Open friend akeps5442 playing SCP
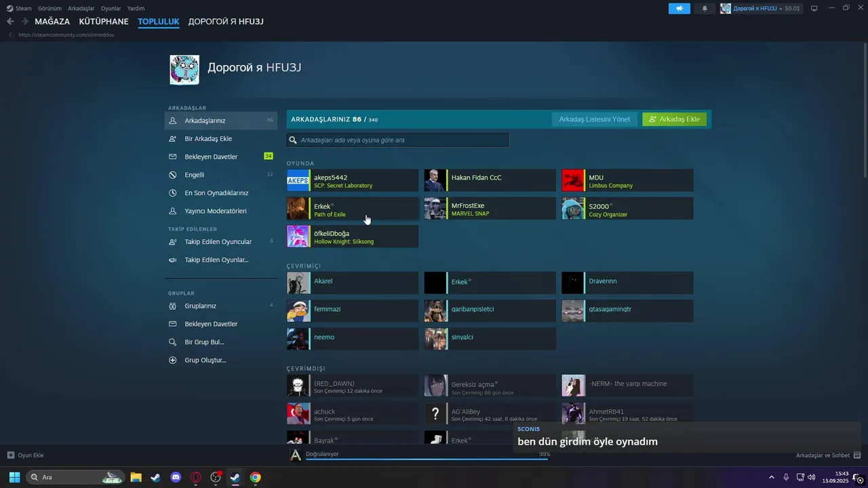Screen dimensions: 868x488 (353, 180)
